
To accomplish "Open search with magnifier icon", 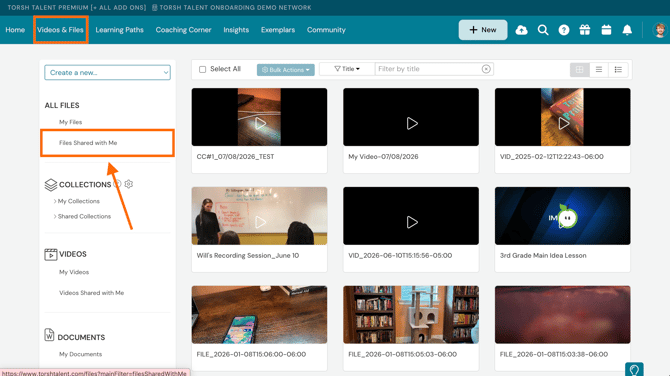I will [x=543, y=30].
